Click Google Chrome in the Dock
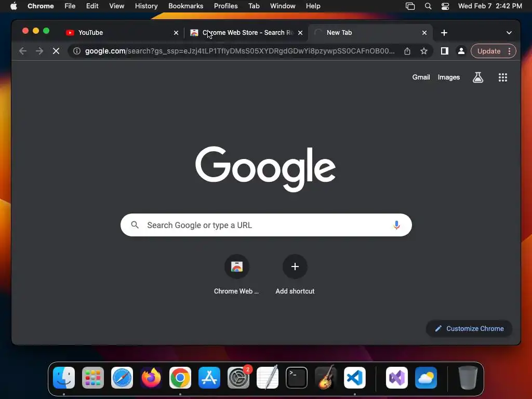 [x=180, y=378]
